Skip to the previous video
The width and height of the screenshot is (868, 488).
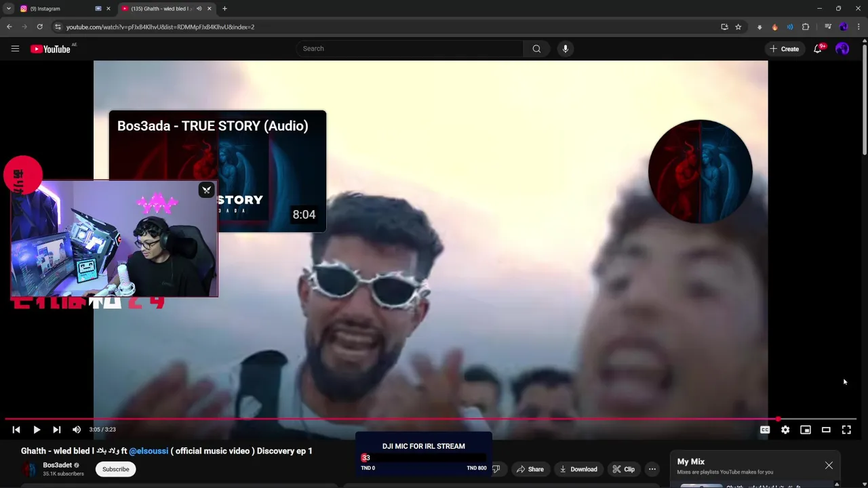click(16, 430)
